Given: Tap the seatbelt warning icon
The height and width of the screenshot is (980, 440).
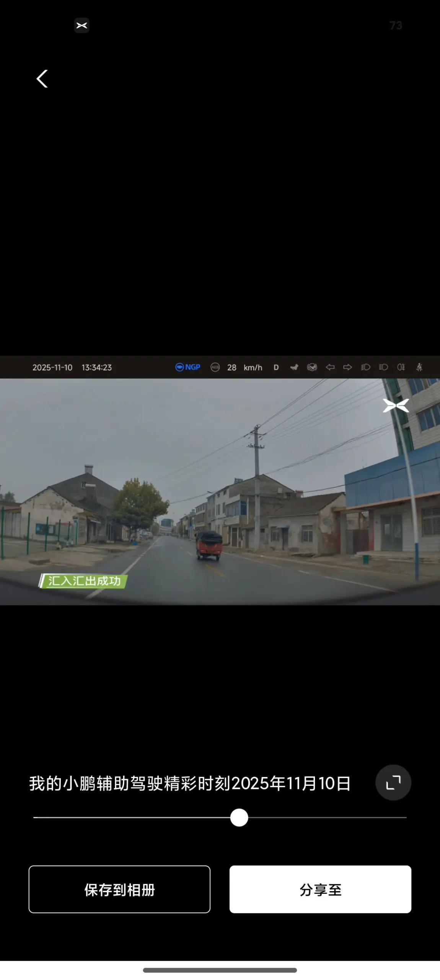Looking at the screenshot, I should pos(419,367).
